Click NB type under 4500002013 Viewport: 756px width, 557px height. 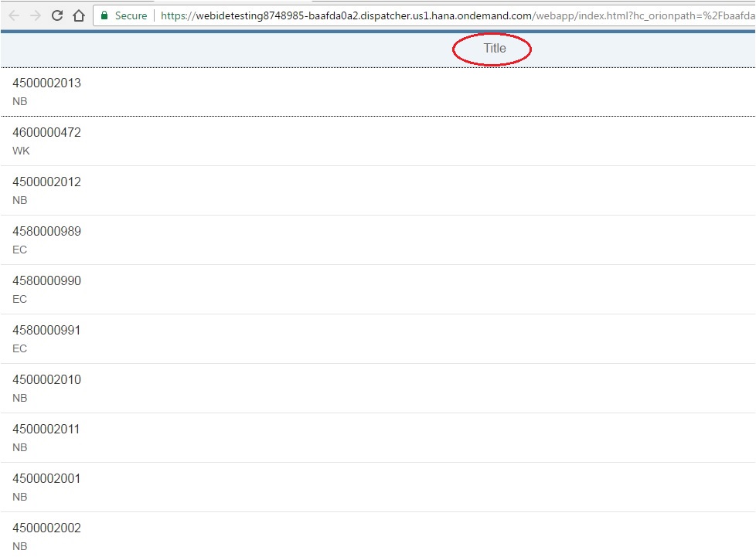pyautogui.click(x=20, y=101)
